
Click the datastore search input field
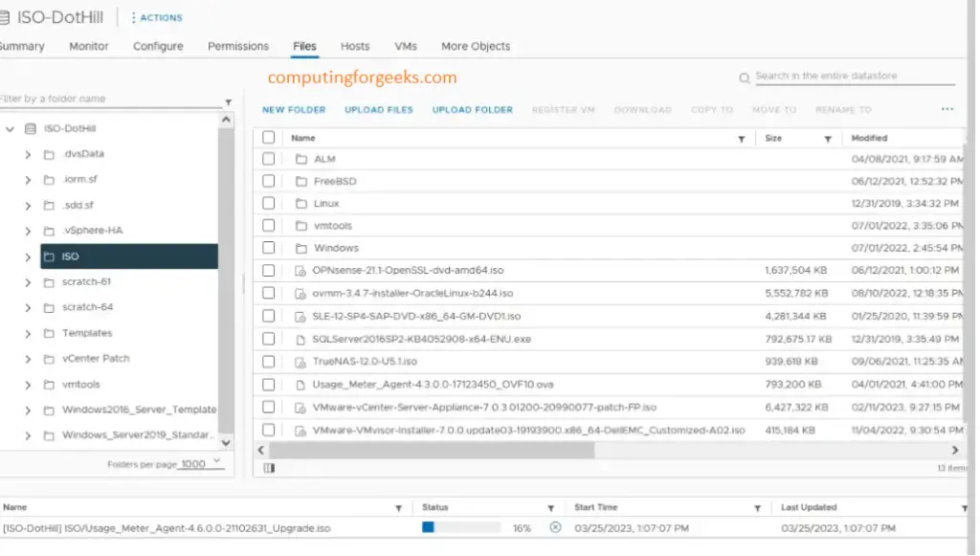coord(855,77)
